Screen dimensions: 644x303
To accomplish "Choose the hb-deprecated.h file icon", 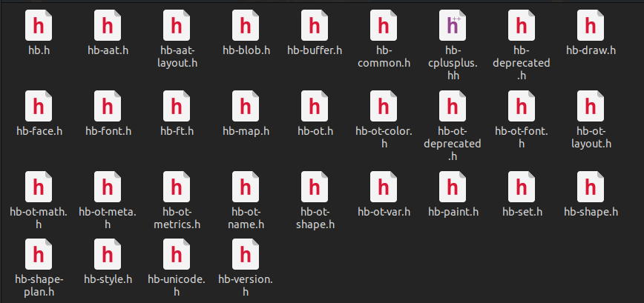I will pos(522,25).
